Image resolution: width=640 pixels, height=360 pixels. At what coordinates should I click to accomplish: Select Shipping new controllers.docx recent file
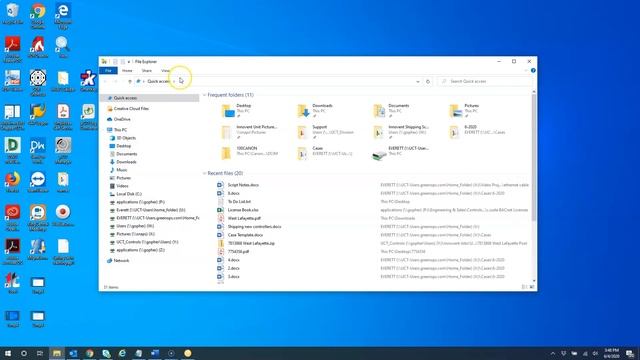point(254,227)
